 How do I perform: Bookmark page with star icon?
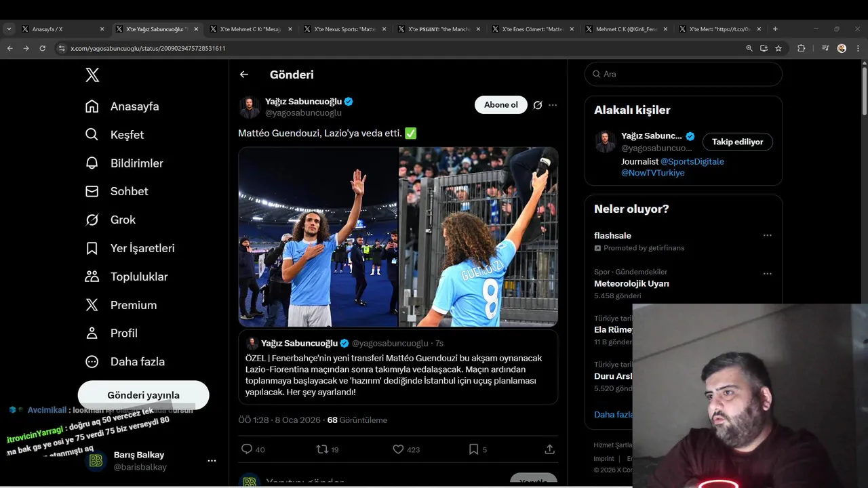click(x=778, y=48)
